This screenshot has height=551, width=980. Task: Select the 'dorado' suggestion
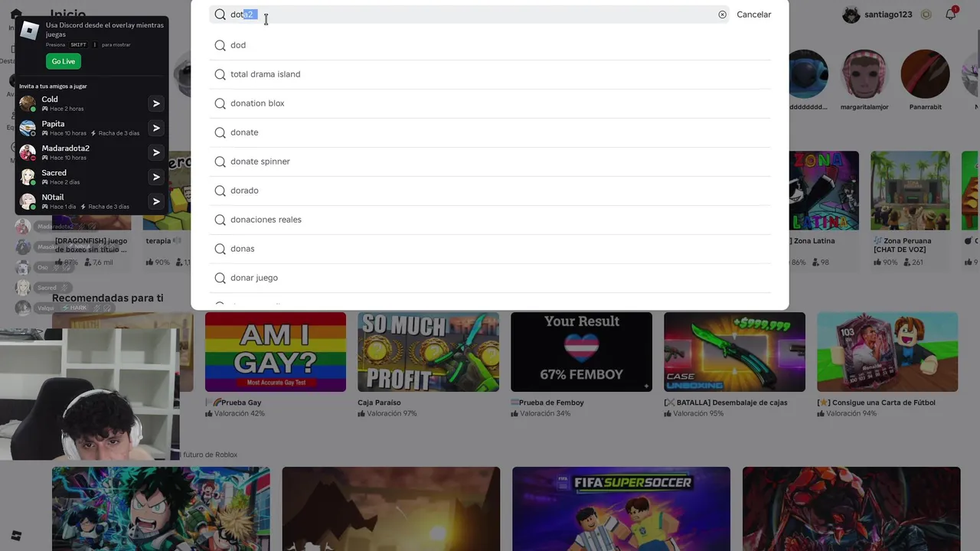tap(490, 191)
